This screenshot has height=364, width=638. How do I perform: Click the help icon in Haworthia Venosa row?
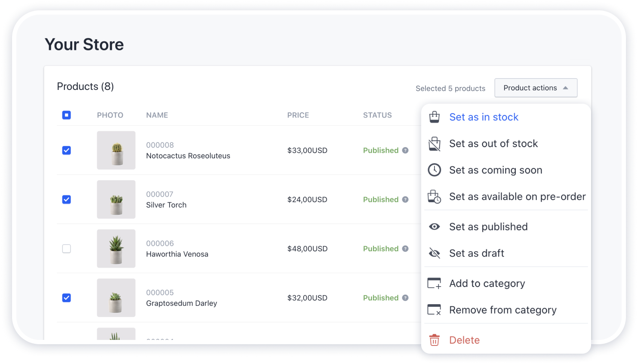[x=405, y=248]
